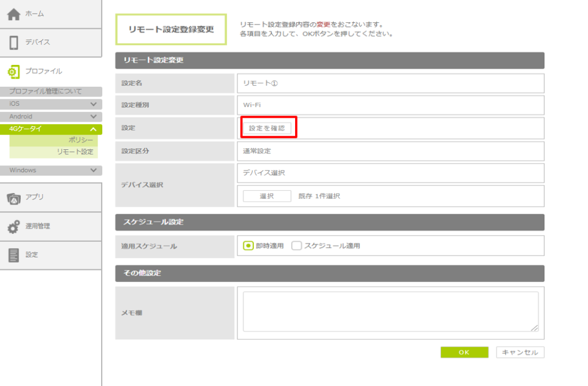The height and width of the screenshot is (386, 588).
Task: Click the Device phone icon
Action: coord(14,43)
